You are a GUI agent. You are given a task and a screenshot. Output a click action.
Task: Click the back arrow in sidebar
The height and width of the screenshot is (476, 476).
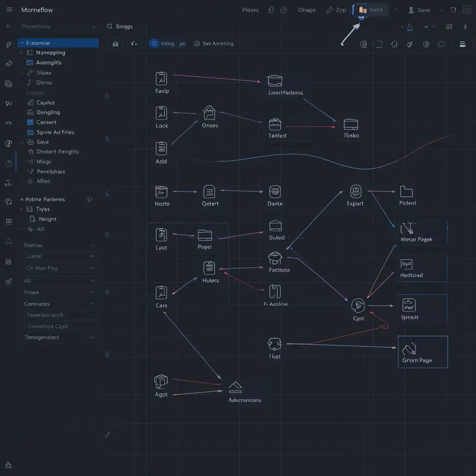click(x=8, y=26)
